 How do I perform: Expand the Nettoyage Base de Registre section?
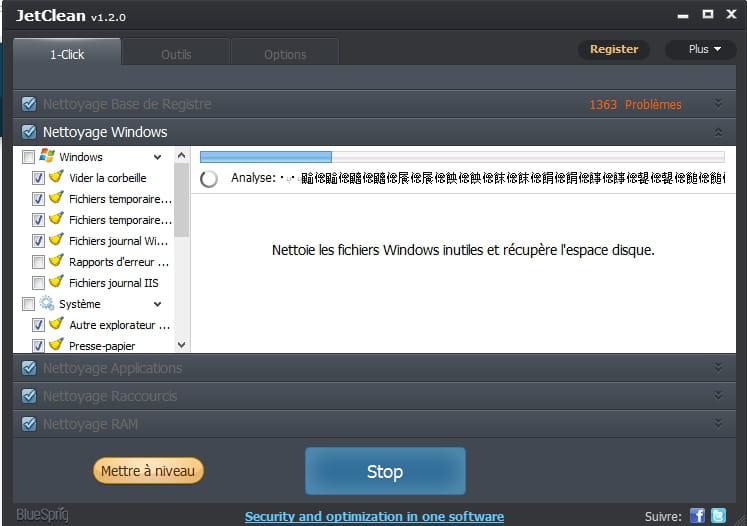coord(718,104)
